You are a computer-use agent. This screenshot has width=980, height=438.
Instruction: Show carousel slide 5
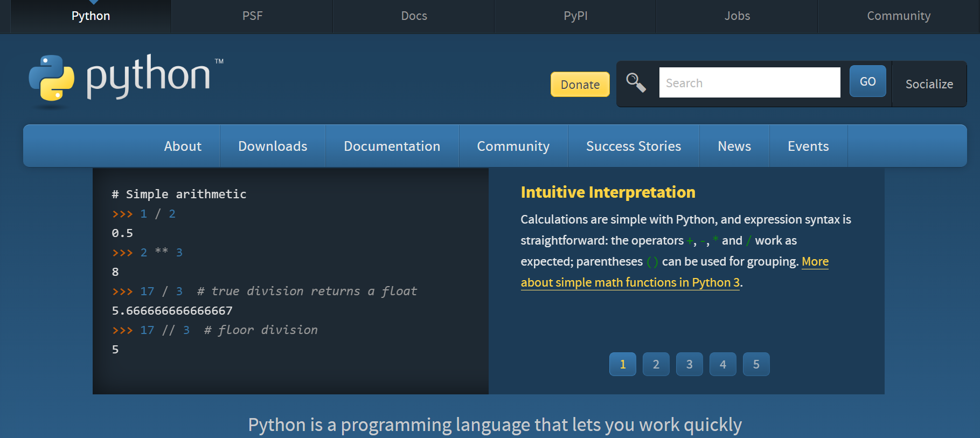tap(756, 364)
